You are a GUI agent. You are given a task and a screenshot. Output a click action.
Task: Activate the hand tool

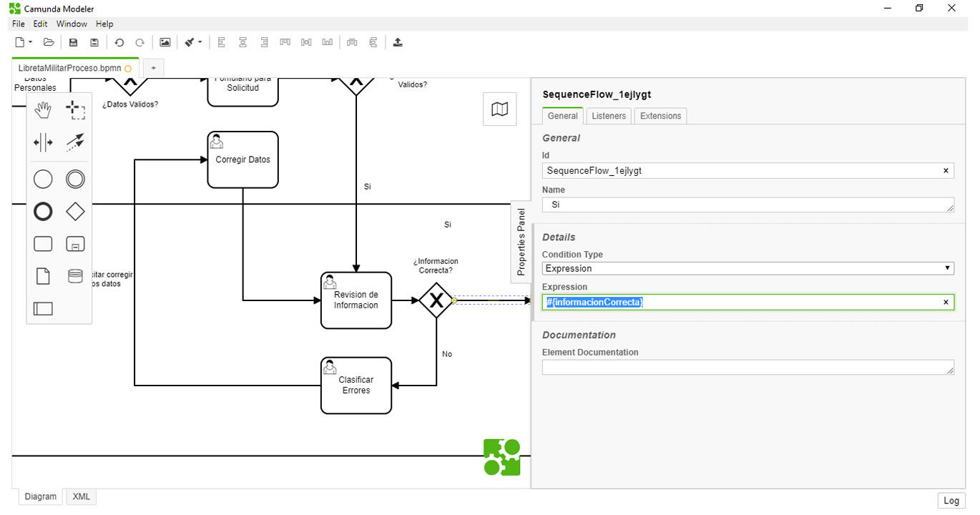(x=44, y=110)
